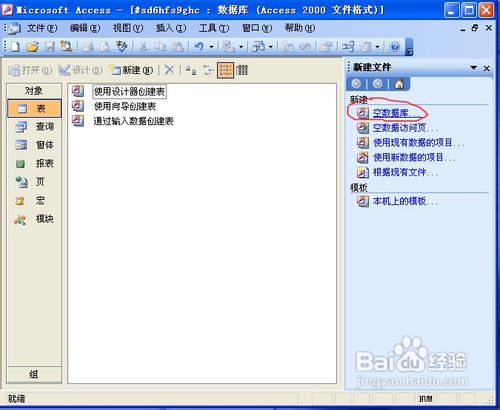
Task: Click the Forward arrow in task pane
Action: (x=377, y=84)
